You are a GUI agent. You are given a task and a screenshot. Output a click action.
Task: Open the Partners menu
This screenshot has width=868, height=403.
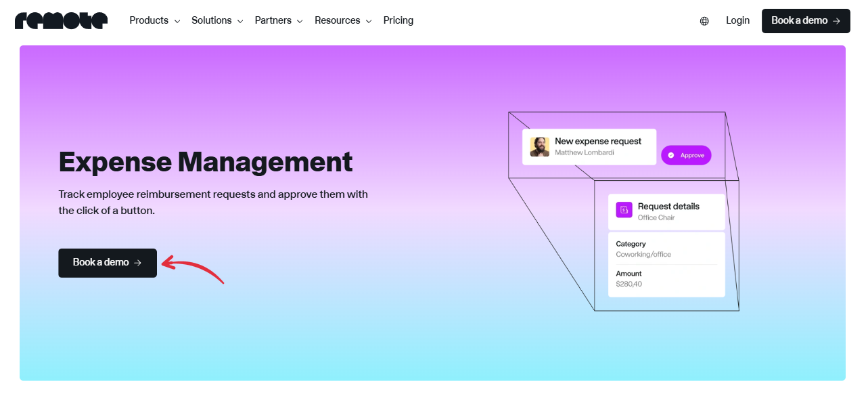click(279, 20)
